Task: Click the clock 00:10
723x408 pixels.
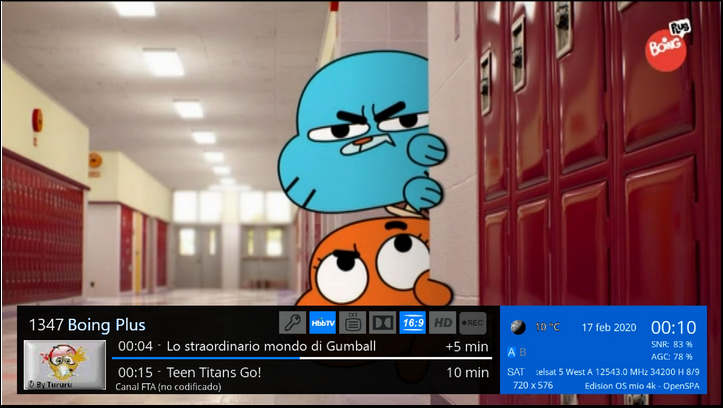Action: [x=674, y=327]
